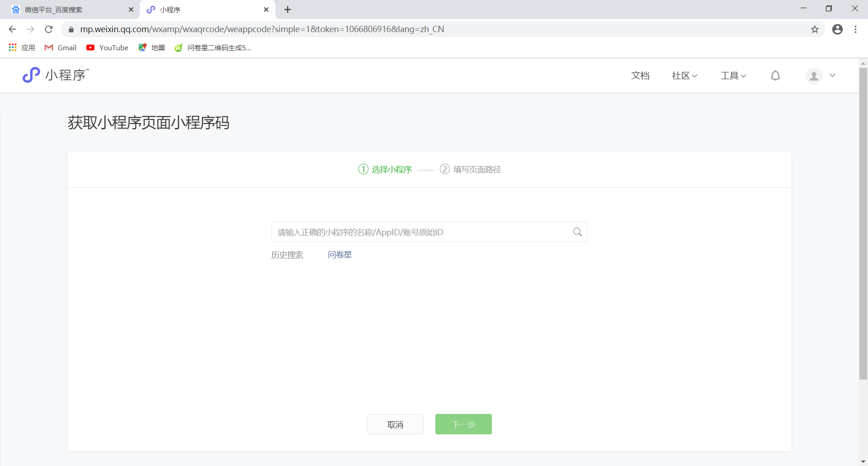868x466 pixels.
Task: Open the 文档 menu item
Action: pyautogui.click(x=640, y=76)
